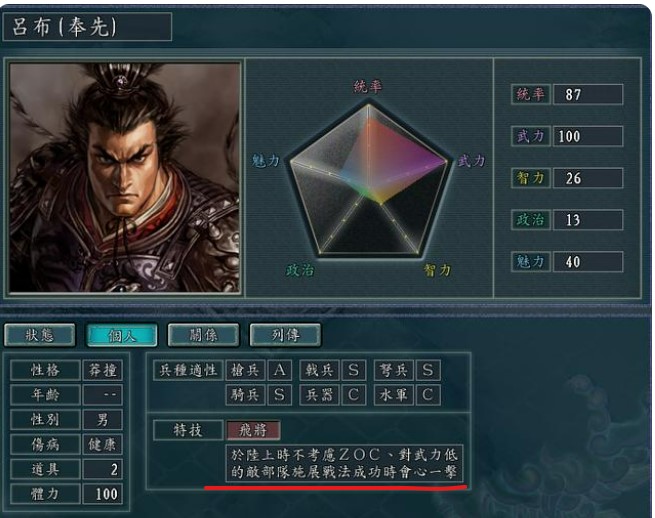Switch to the 狀態 tab
The width and height of the screenshot is (655, 518).
point(40,335)
